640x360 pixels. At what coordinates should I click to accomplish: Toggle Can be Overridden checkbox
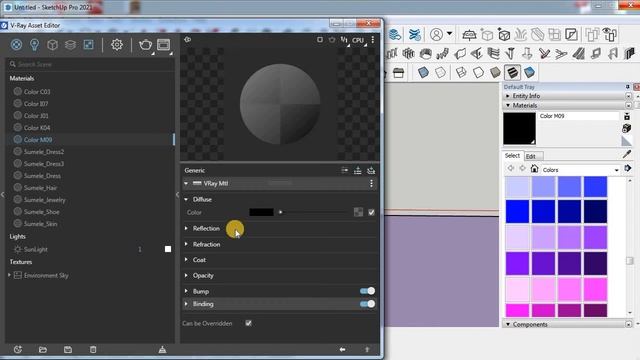(249, 323)
